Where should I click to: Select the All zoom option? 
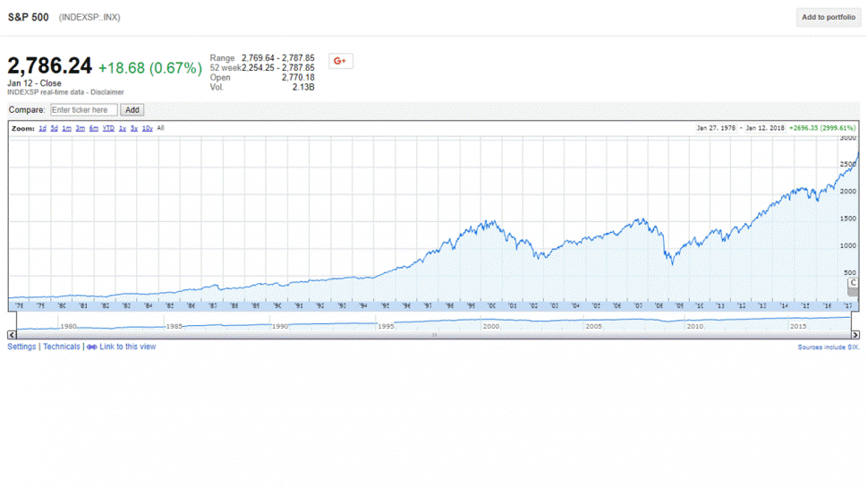tap(160, 128)
